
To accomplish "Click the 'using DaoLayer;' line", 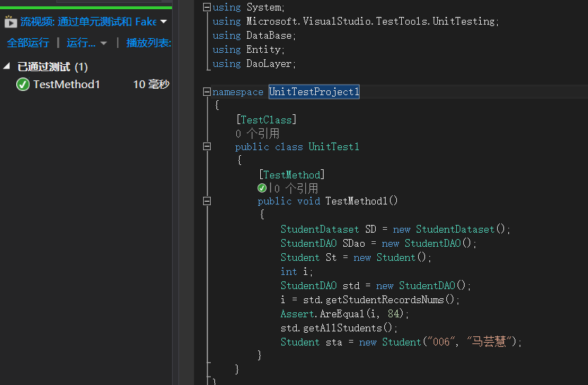I will coord(255,63).
